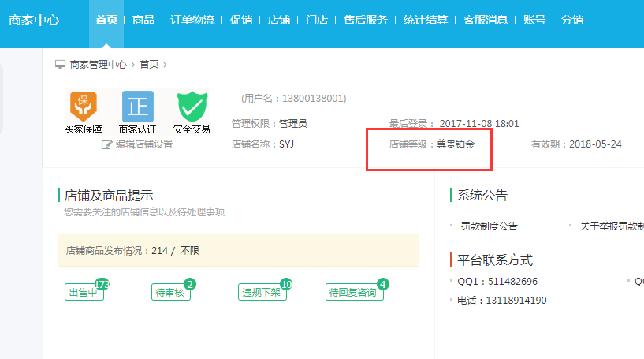Image resolution: width=644 pixels, height=359 pixels.
Task: Open the 客服消息 menu
Action: click(486, 20)
